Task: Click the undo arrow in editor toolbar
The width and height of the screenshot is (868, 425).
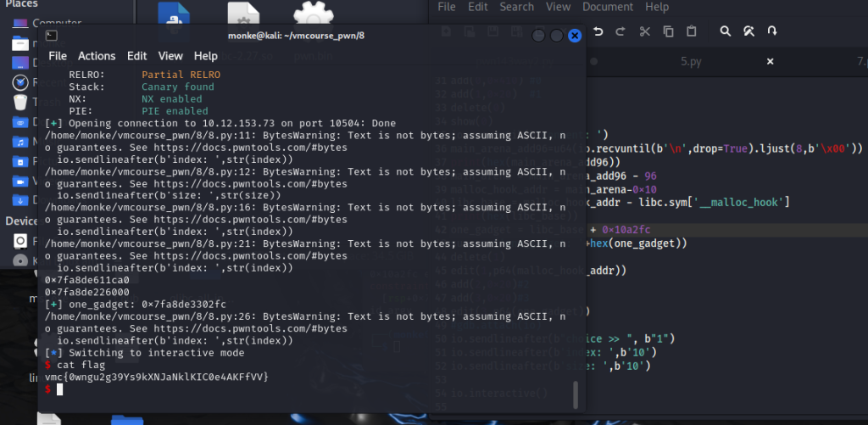Action: pos(598,31)
